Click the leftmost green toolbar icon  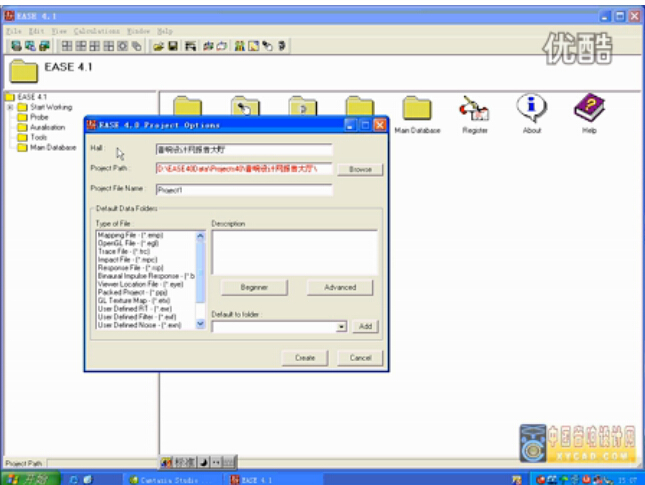coord(16,46)
